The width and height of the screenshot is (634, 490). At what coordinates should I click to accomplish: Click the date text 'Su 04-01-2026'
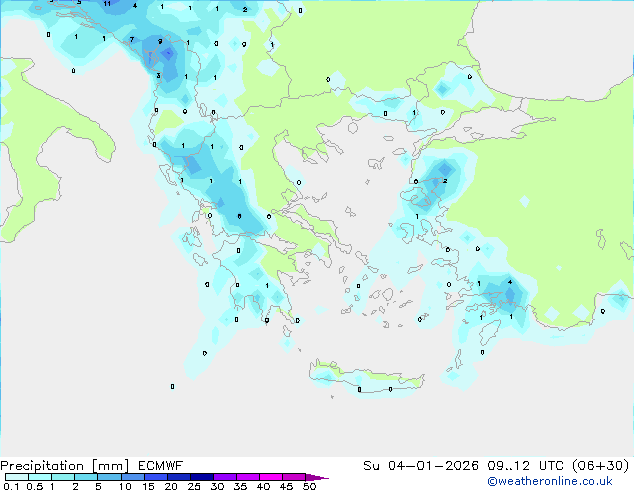421,466
